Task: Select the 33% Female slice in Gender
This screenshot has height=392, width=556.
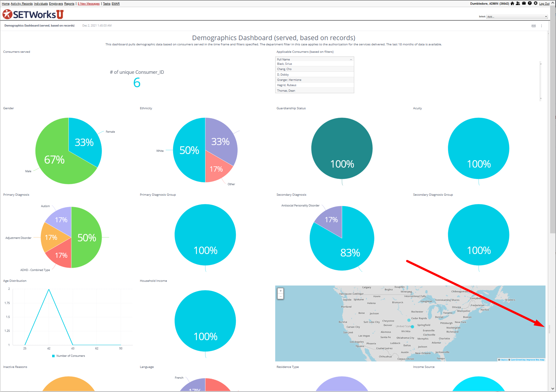Action: click(84, 142)
